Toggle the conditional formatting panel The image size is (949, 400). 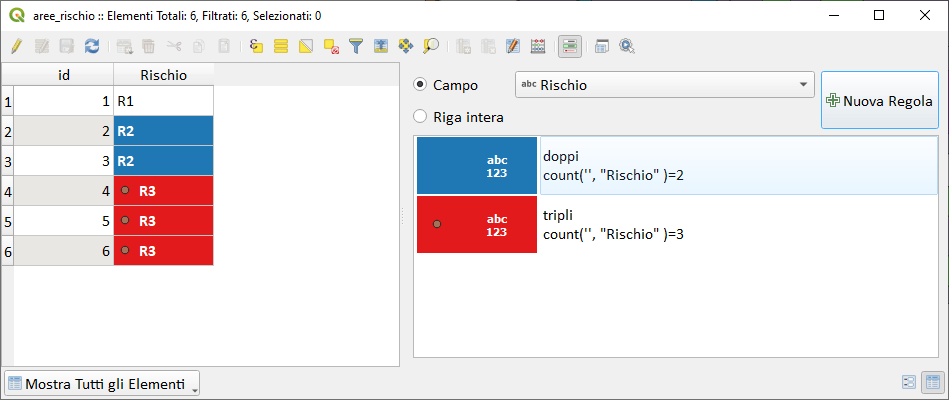click(x=570, y=46)
